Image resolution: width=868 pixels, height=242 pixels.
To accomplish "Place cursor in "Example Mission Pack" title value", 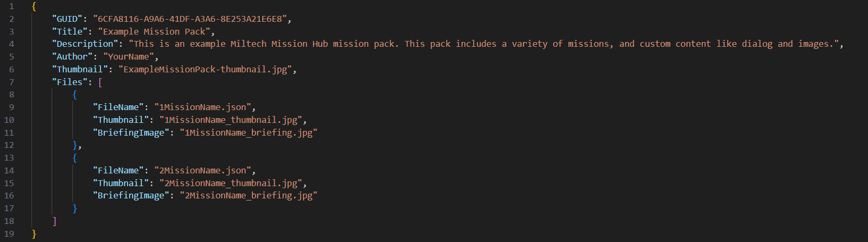I will tap(154, 31).
